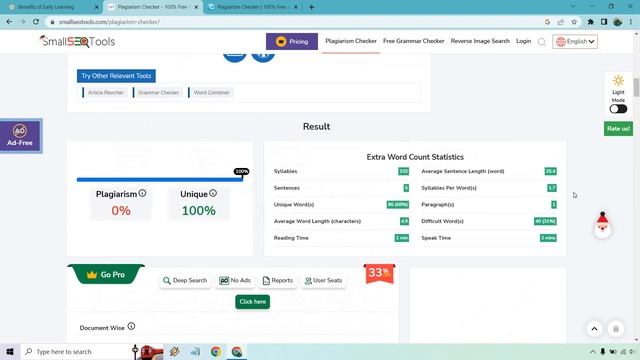The width and height of the screenshot is (640, 360).
Task: Click Try Other Relevant Tools button
Action: (x=116, y=76)
